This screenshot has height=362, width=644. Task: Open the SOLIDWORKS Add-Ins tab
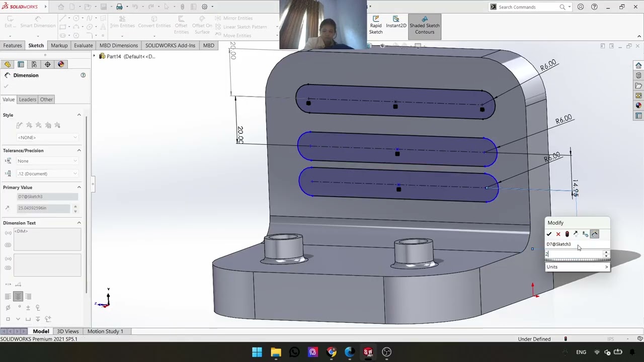click(x=170, y=45)
